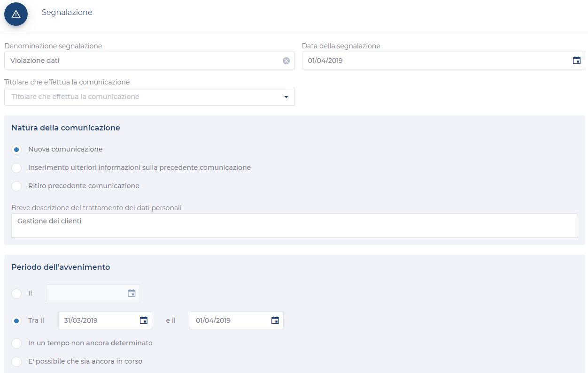Choose Ritiro precedente comunicazione option
The image size is (588, 373).
coord(16,186)
